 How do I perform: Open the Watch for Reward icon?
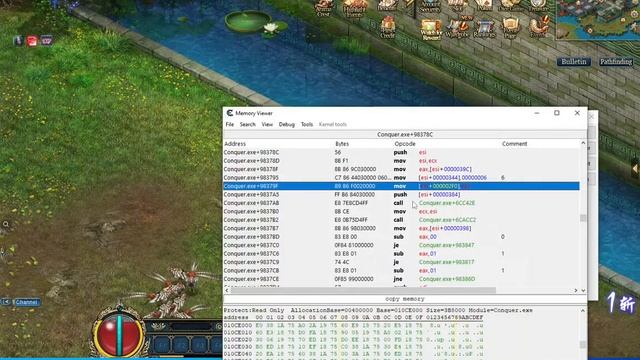tap(431, 29)
